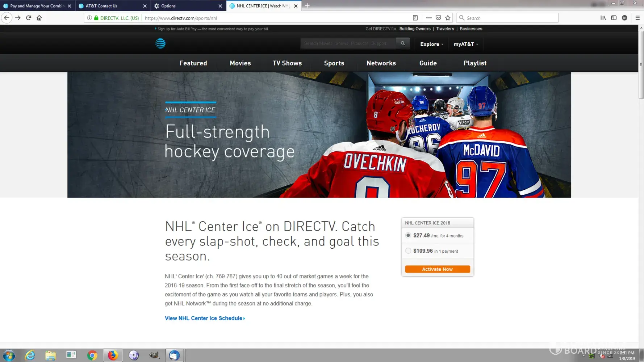Open a new browser tab
The height and width of the screenshot is (362, 644).
(307, 5)
